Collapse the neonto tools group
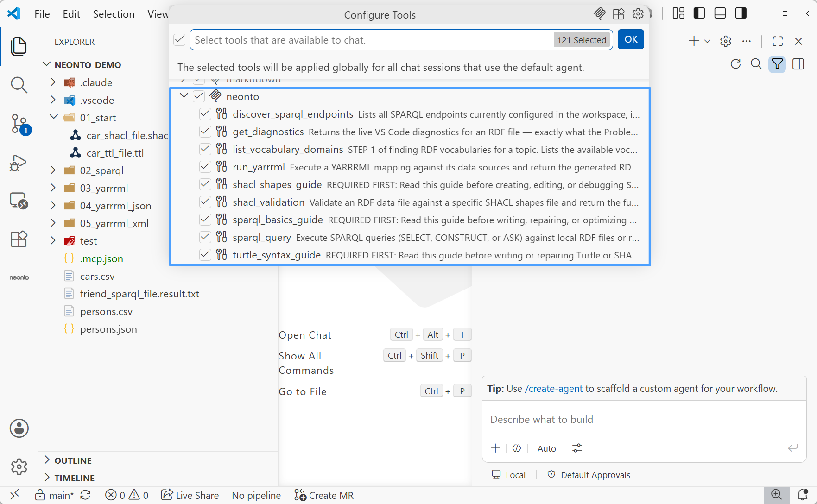The width and height of the screenshot is (817, 504). (x=184, y=96)
